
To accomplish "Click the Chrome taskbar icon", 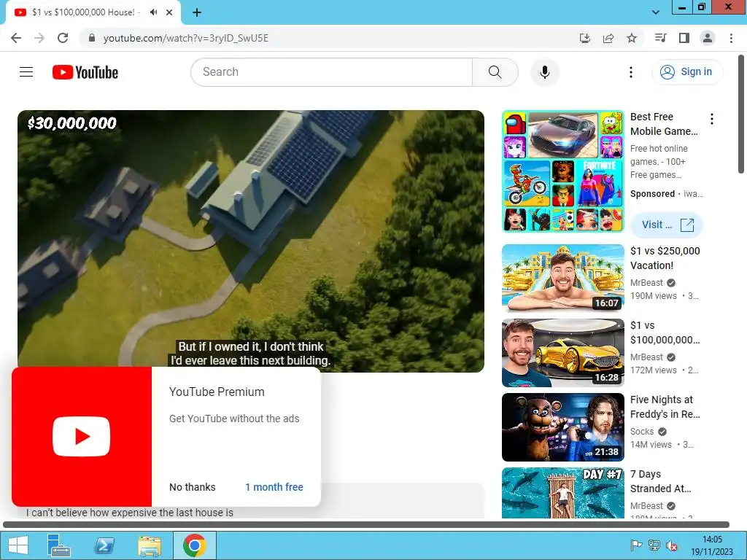I will 194,545.
